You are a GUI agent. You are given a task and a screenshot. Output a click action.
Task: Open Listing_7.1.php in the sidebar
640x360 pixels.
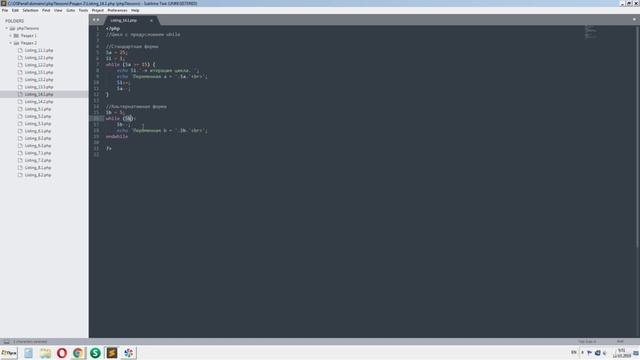coord(38,153)
